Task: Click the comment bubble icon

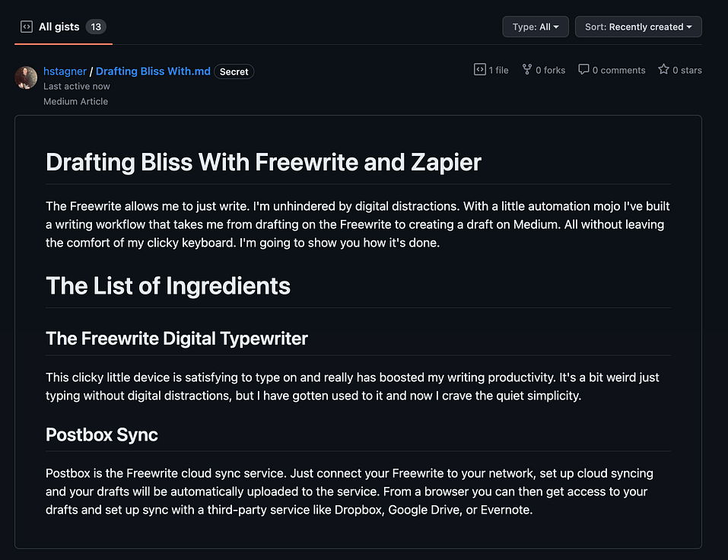Action: [x=583, y=70]
